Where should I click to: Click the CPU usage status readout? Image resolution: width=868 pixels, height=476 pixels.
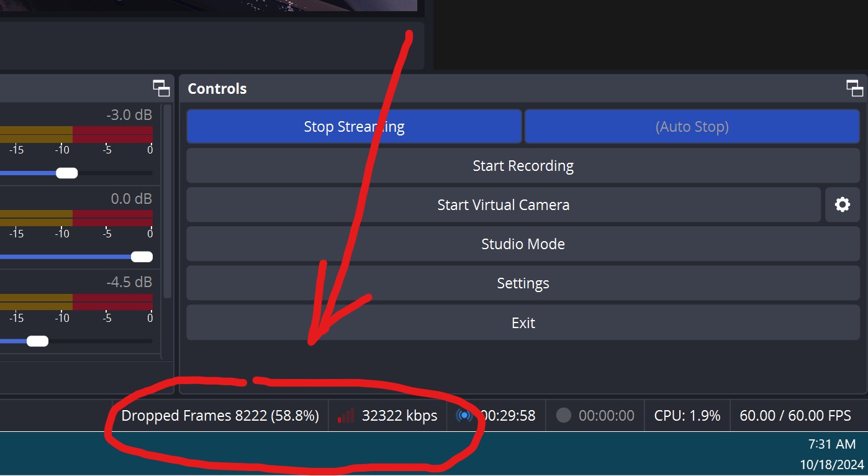pyautogui.click(x=687, y=416)
